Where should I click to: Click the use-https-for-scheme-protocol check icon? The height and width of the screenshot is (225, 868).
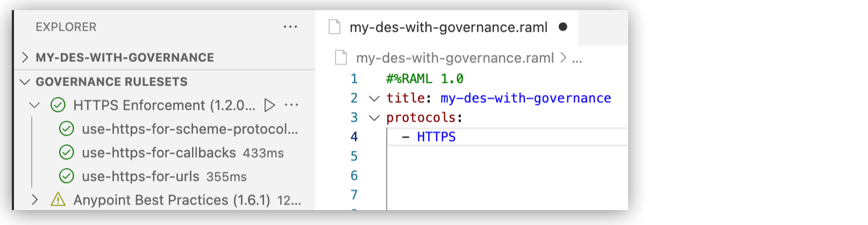[66, 129]
